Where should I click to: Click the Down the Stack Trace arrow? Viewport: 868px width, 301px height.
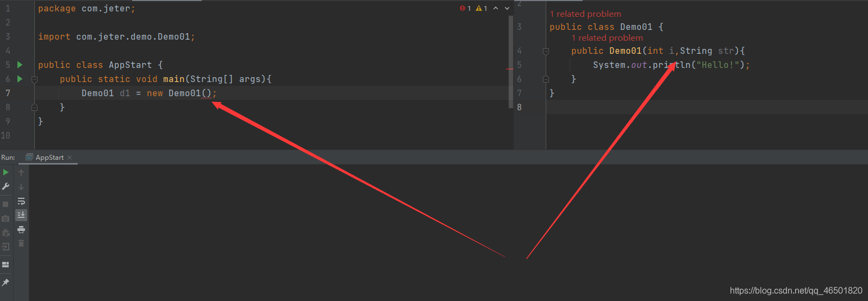(x=21, y=187)
